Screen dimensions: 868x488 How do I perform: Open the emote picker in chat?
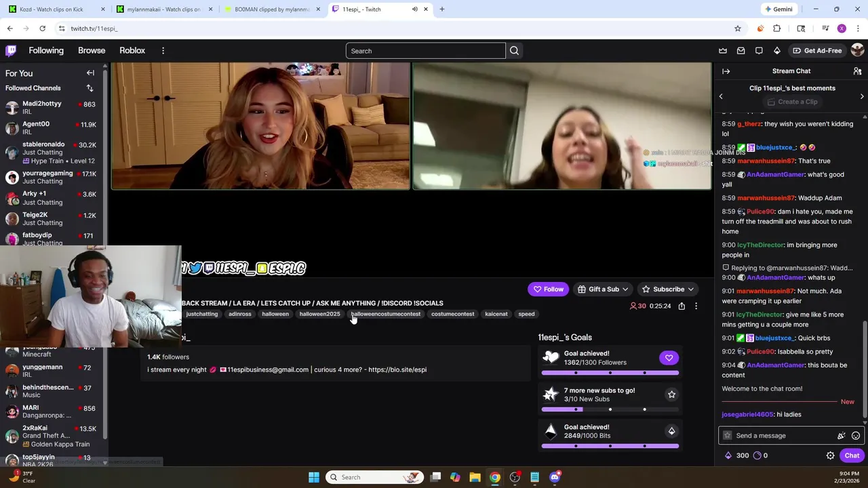pos(856,436)
